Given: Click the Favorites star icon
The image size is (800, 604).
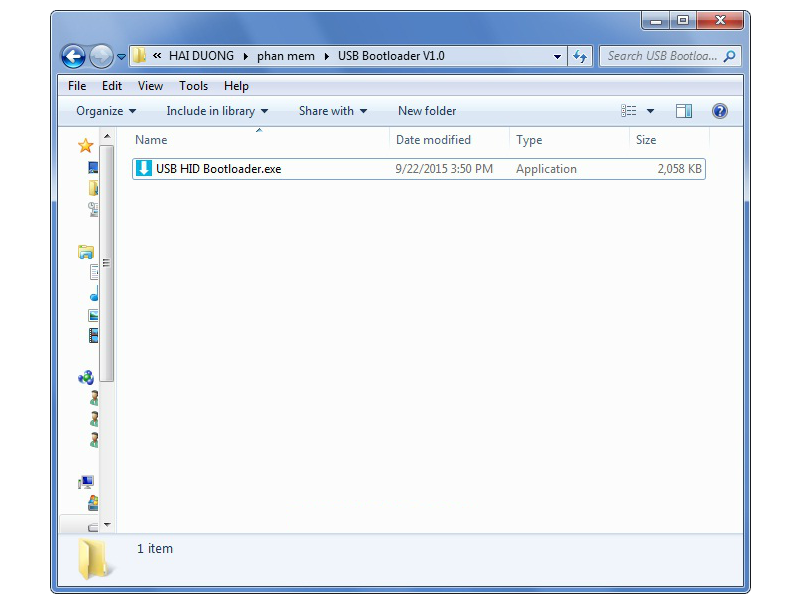Looking at the screenshot, I should pos(86,146).
